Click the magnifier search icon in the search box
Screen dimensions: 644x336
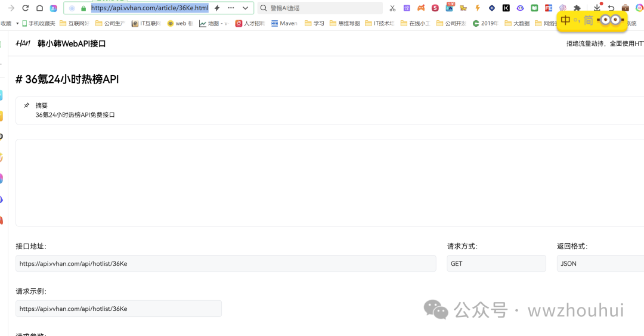264,8
